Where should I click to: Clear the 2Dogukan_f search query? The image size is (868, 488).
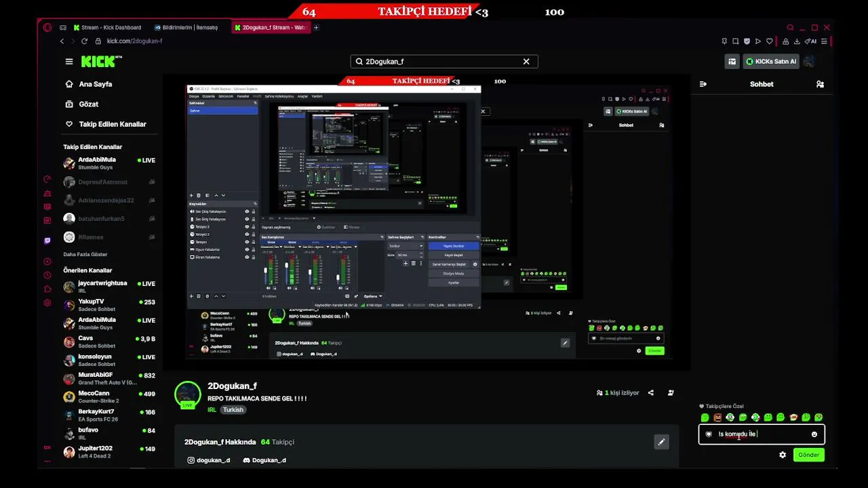click(x=526, y=62)
